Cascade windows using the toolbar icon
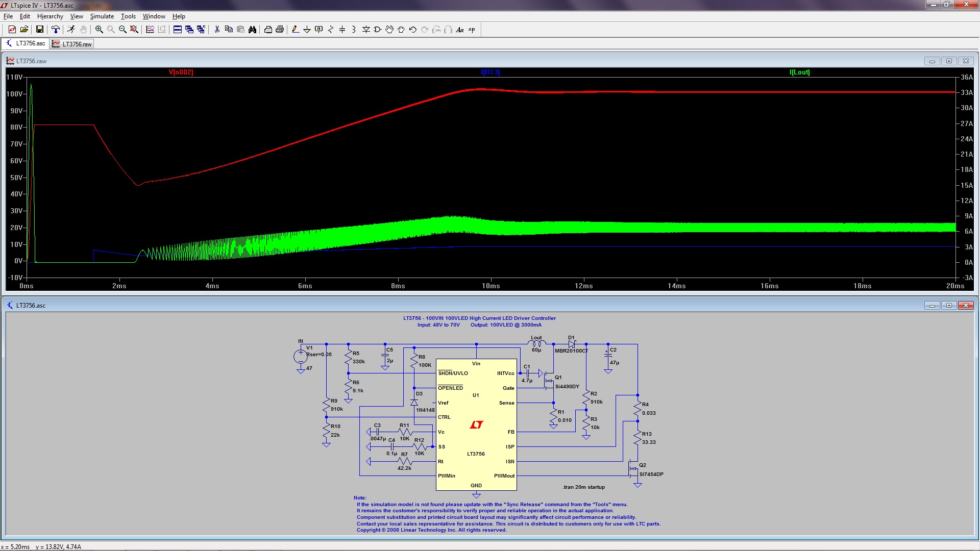 pyautogui.click(x=189, y=30)
